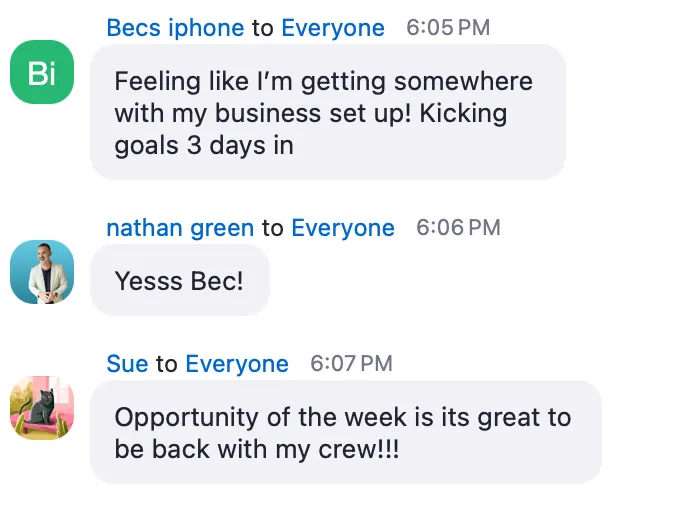The width and height of the screenshot is (679, 520).
Task: Click the 6:07 PM timestamp
Action: point(352,364)
